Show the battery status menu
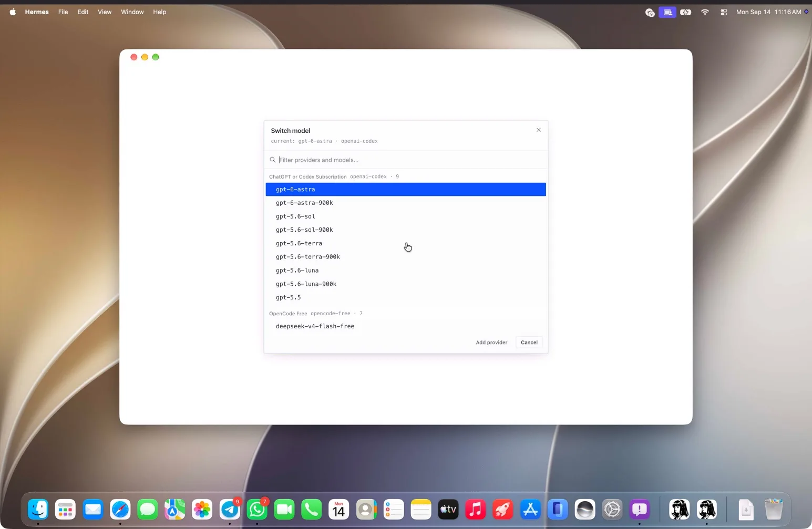The height and width of the screenshot is (529, 812). pos(686,12)
